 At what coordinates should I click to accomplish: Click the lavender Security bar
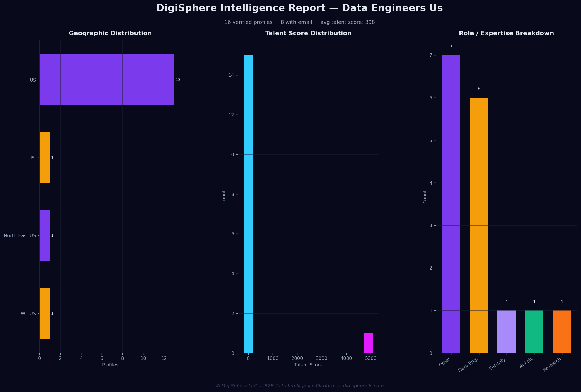coord(507,332)
